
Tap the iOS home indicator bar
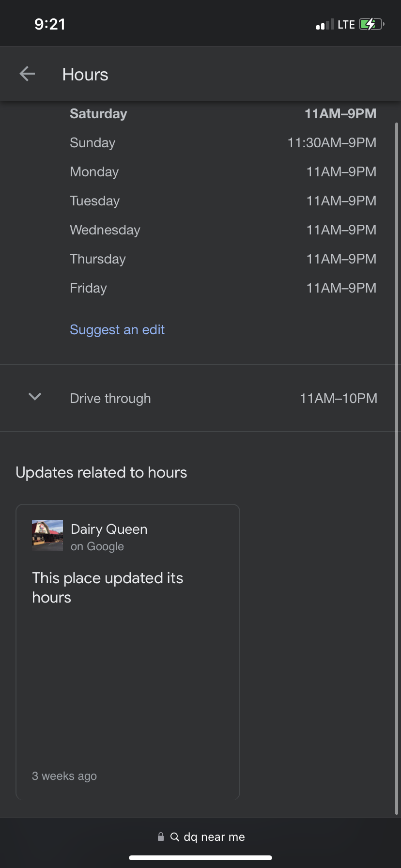click(x=200, y=858)
